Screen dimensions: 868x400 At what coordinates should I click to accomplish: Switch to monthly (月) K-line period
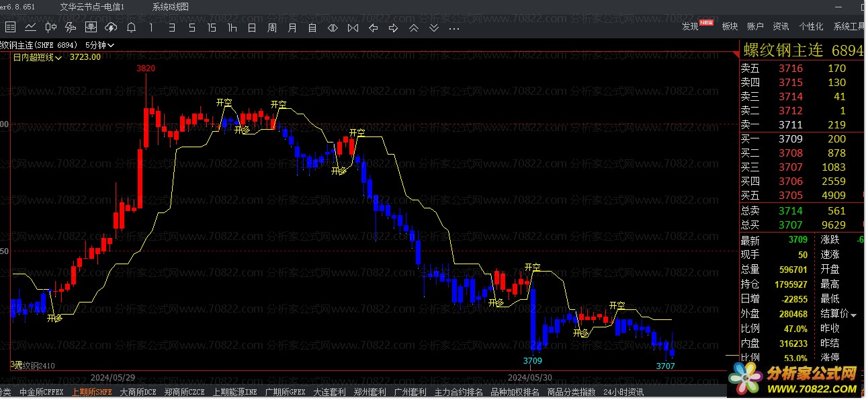click(x=292, y=28)
